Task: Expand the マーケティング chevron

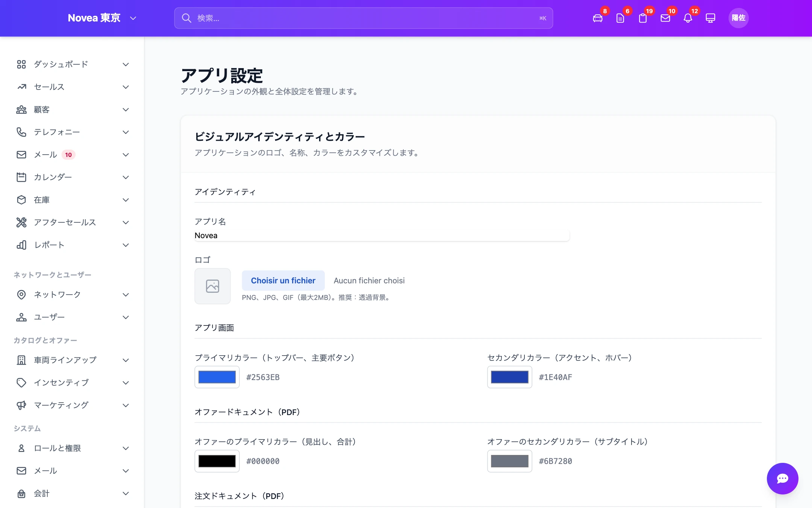Action: pyautogui.click(x=126, y=405)
